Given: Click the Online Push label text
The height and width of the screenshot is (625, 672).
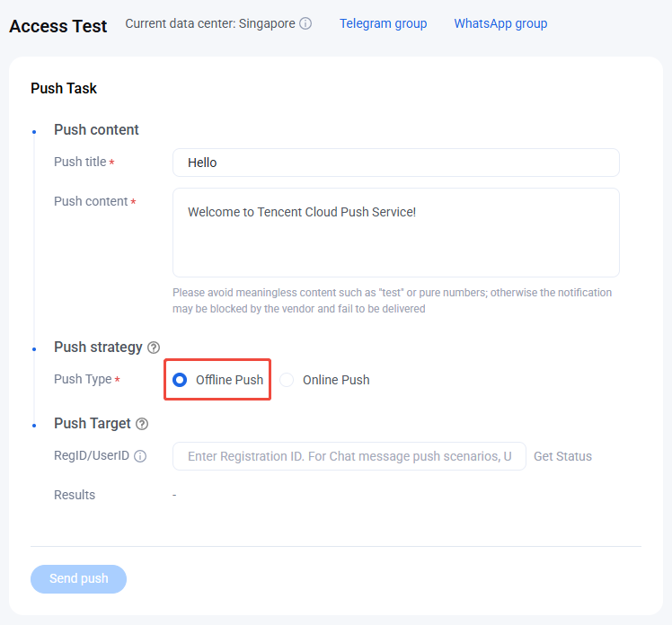Looking at the screenshot, I should (x=336, y=380).
